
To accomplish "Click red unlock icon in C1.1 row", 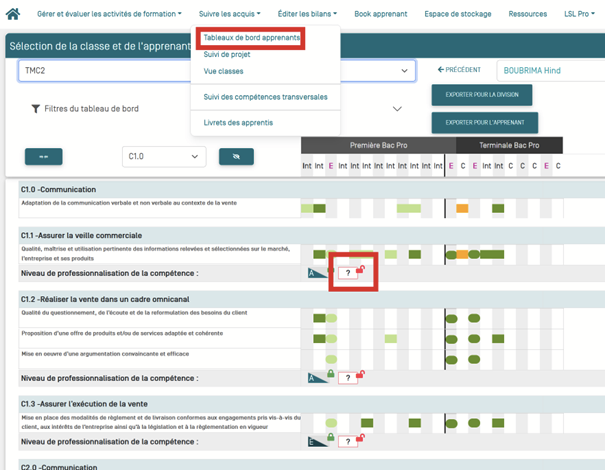I will 361,268.
